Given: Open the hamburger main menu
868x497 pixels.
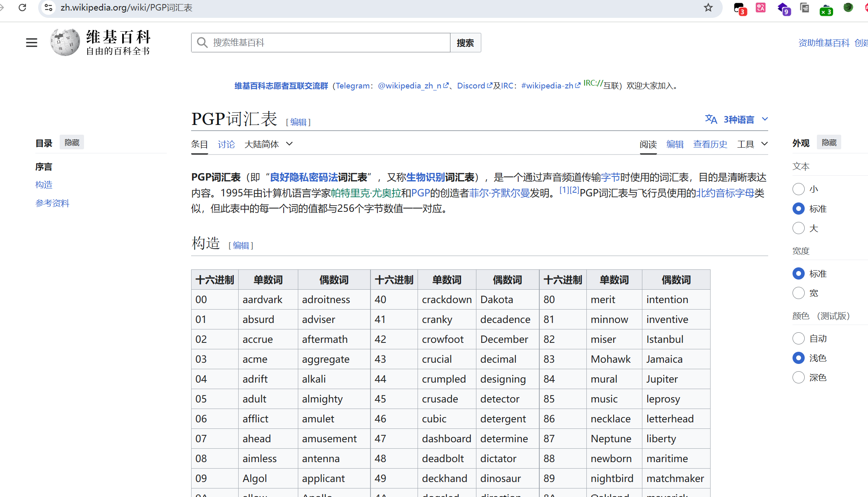Looking at the screenshot, I should pyautogui.click(x=32, y=43).
